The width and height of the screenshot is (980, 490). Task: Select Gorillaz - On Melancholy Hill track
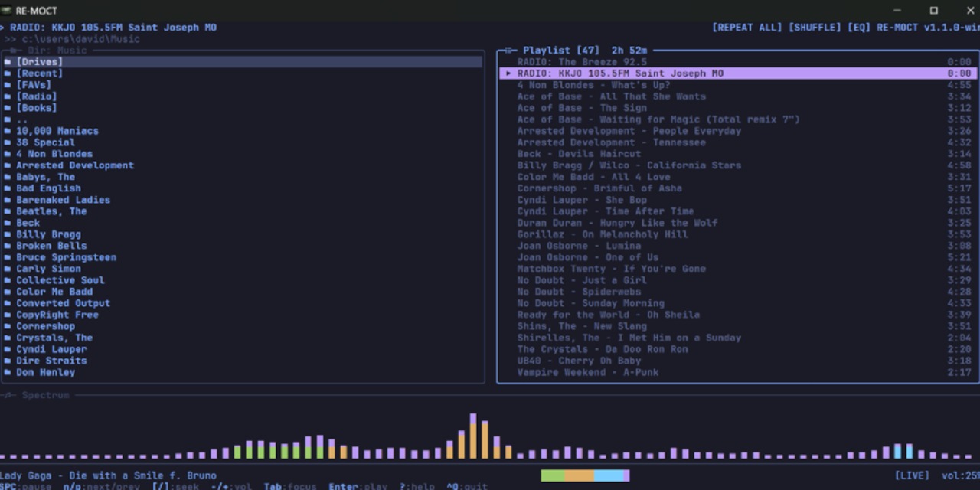(x=603, y=234)
